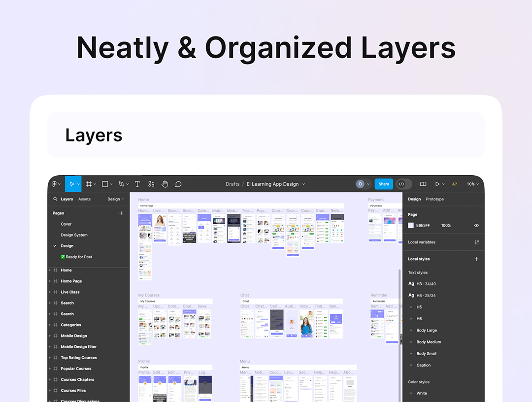Open the Figma main menu icon

click(55, 184)
